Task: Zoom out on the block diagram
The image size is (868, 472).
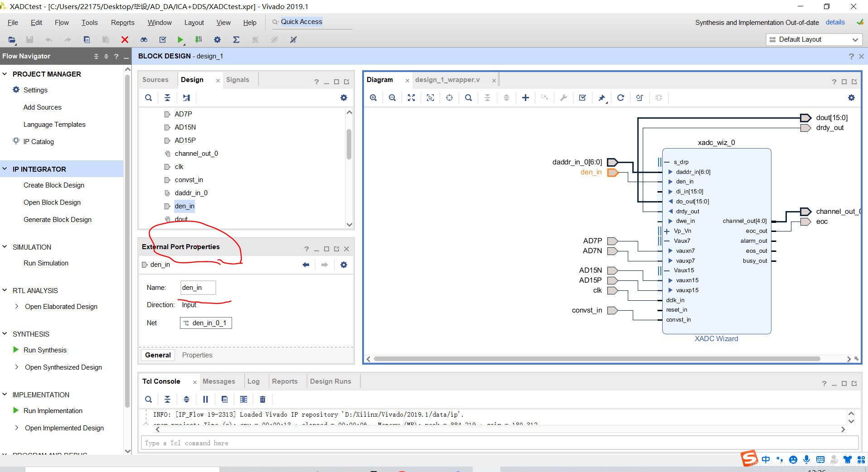Action: pyautogui.click(x=392, y=97)
